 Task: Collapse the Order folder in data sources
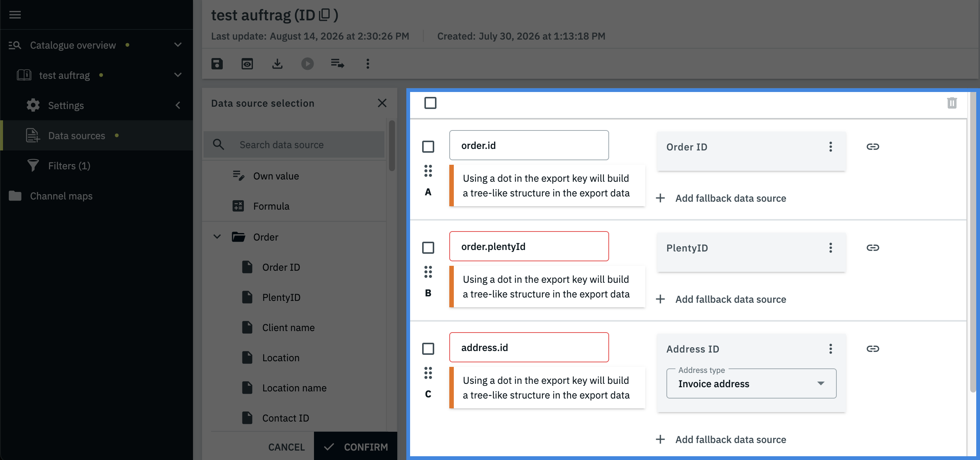(217, 237)
